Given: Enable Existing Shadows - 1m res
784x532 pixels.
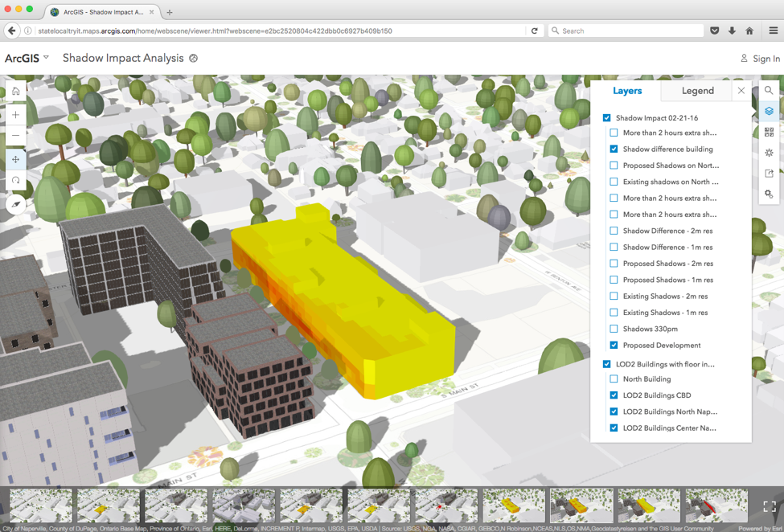Looking at the screenshot, I should (x=614, y=312).
